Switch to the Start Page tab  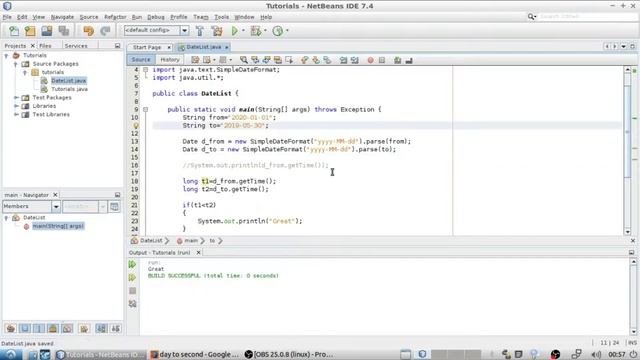coord(147,47)
